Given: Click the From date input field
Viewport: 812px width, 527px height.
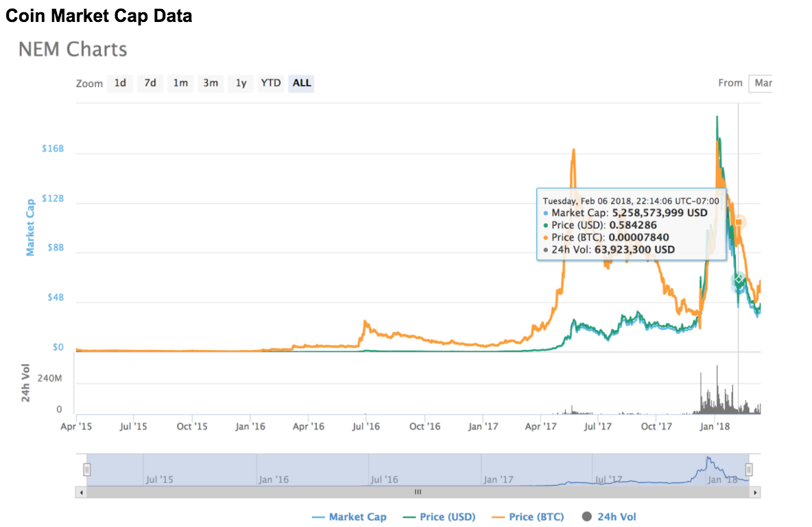Looking at the screenshot, I should tap(760, 84).
